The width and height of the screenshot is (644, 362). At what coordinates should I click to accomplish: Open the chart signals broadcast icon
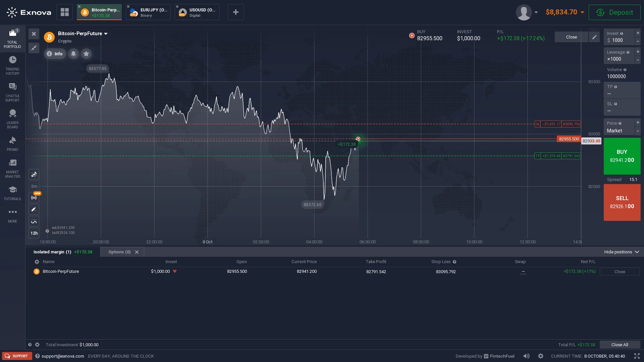[x=34, y=198]
